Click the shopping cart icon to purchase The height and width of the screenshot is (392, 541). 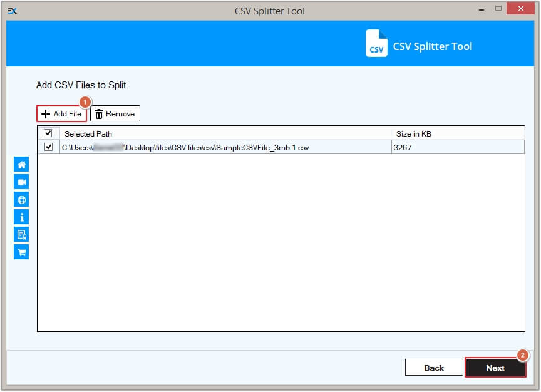pyautogui.click(x=21, y=251)
